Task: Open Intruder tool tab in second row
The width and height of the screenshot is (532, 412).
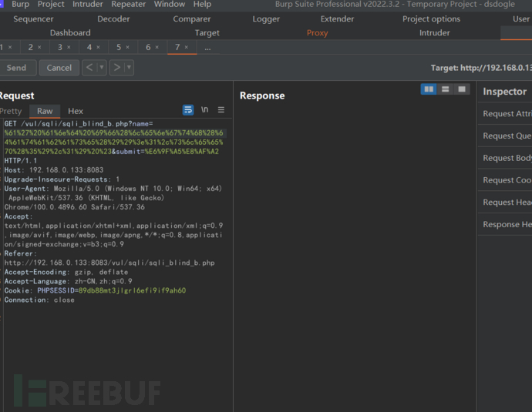Action: (435, 33)
